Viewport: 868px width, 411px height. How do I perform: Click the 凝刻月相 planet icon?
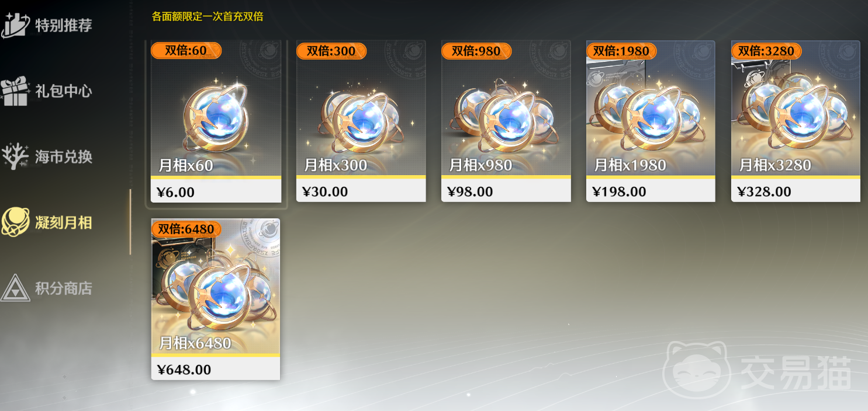(x=15, y=222)
